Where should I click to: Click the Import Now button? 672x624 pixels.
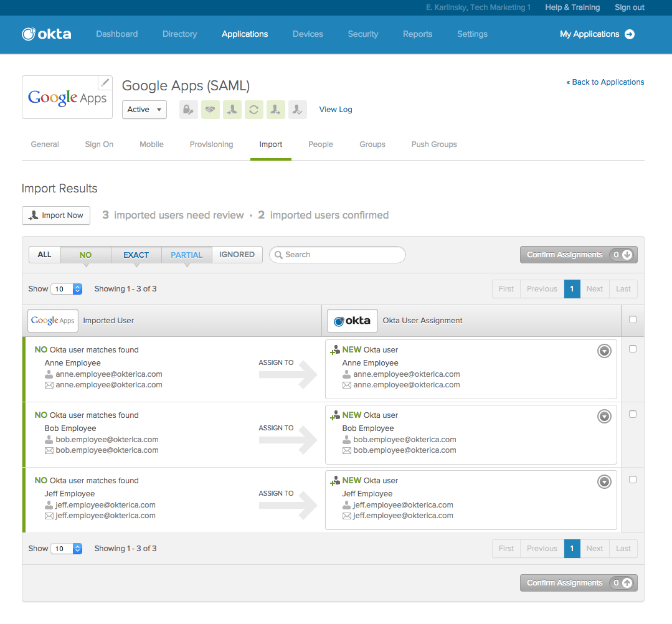click(56, 215)
